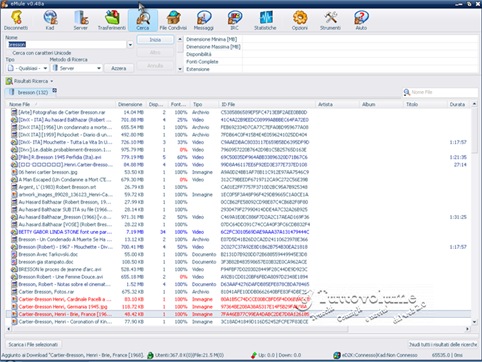This screenshot has width=482, height=362.
Task: Click the Dimensione Minima [MB] field
Action: pyautogui.click(x=360, y=39)
